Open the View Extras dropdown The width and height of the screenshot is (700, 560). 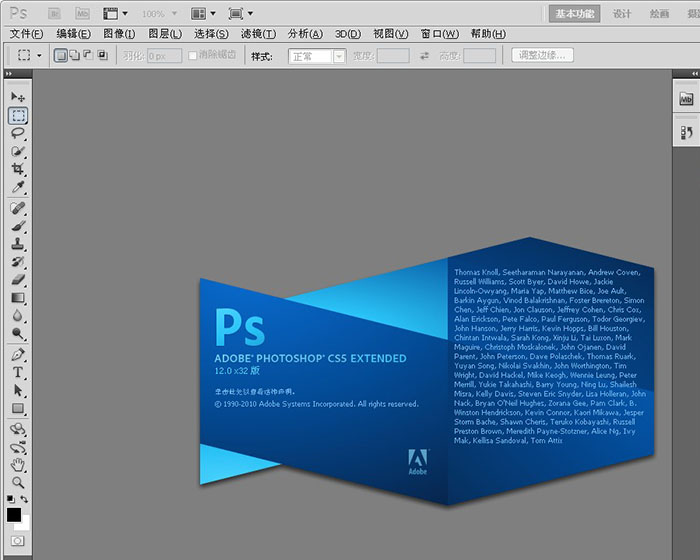115,14
